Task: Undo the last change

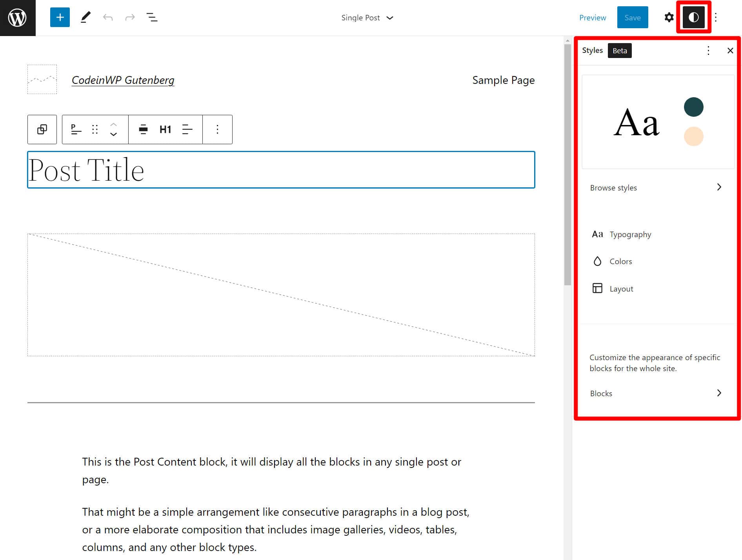Action: point(108,17)
